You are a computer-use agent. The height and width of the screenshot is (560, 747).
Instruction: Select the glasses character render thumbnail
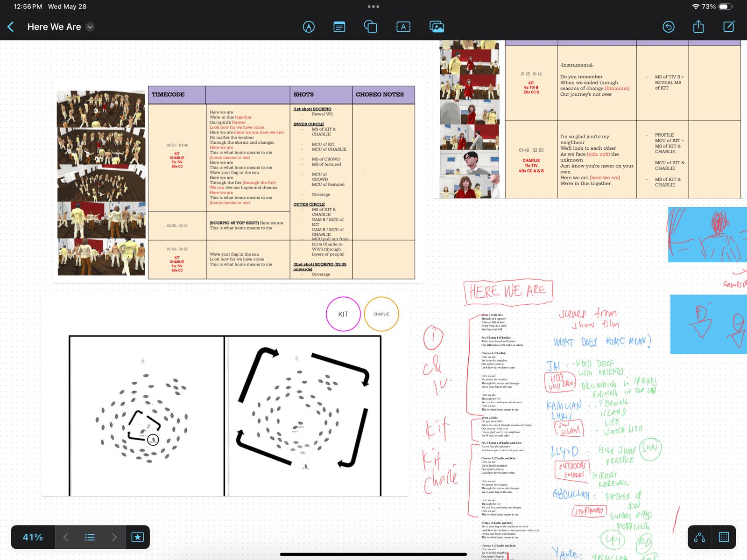(x=470, y=162)
